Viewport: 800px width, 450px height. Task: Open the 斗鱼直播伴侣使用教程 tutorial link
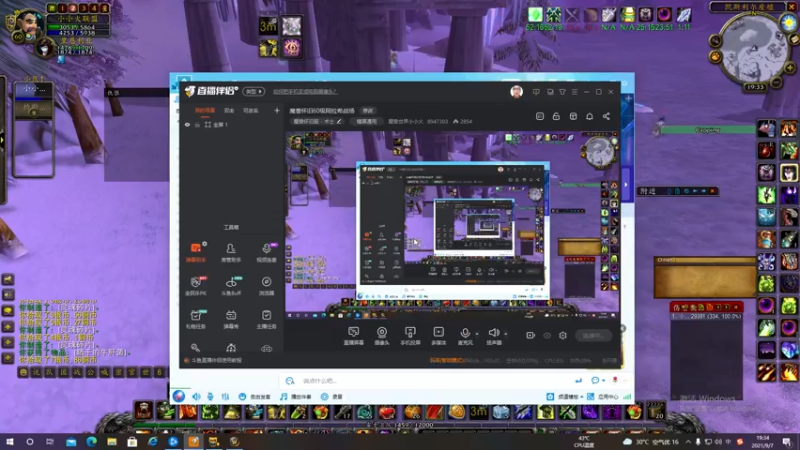(x=216, y=360)
